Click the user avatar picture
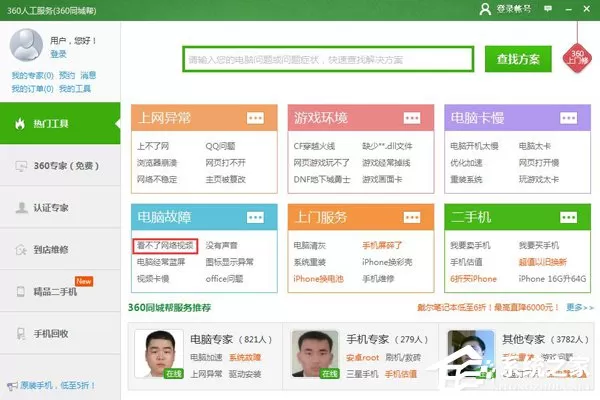This screenshot has height=400, width=600. (x=26, y=45)
